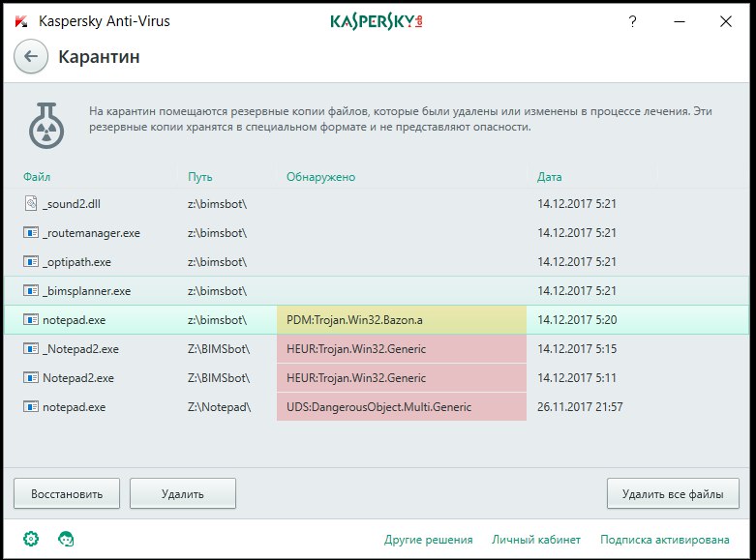Open the Другие решения link

tap(428, 540)
